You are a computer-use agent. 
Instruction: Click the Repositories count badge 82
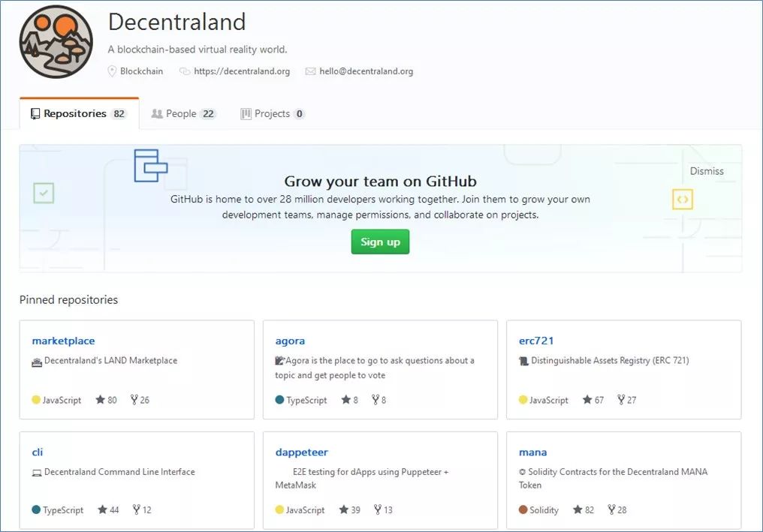pyautogui.click(x=119, y=114)
